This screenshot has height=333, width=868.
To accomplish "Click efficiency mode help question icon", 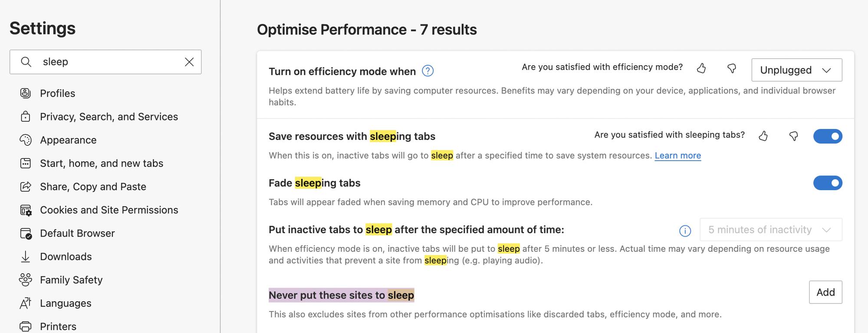I will (427, 71).
